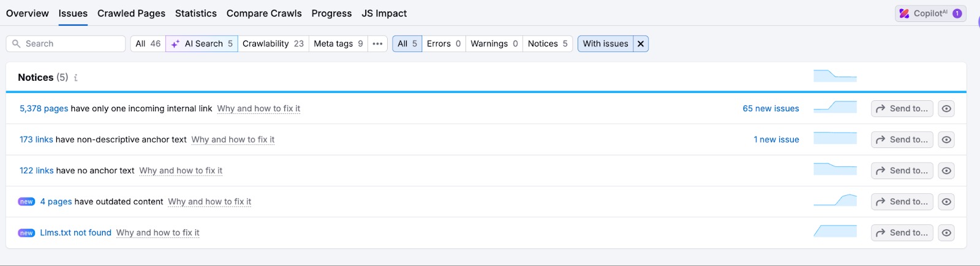
Task: Click trend chart for outdated content row
Action: pos(835,201)
